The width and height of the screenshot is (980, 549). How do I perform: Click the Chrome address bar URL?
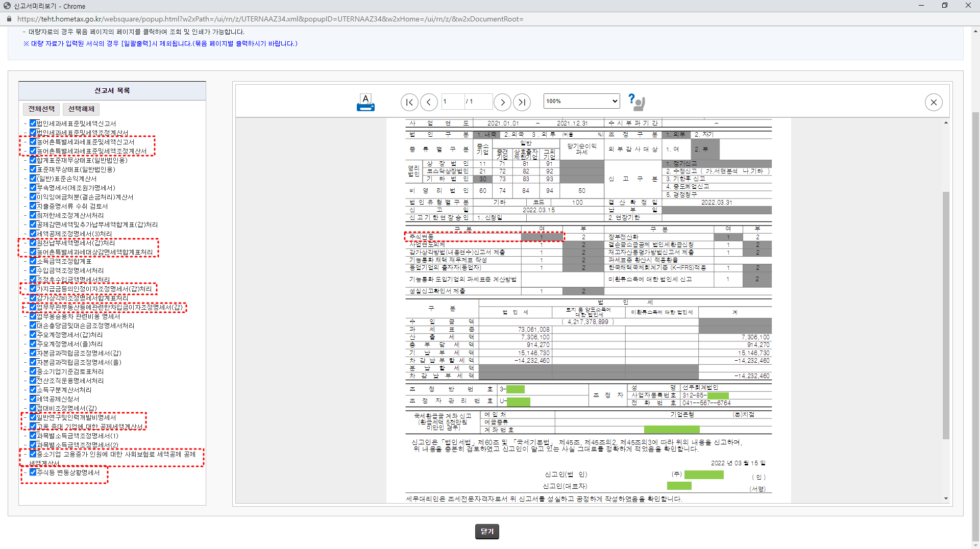[x=271, y=19]
